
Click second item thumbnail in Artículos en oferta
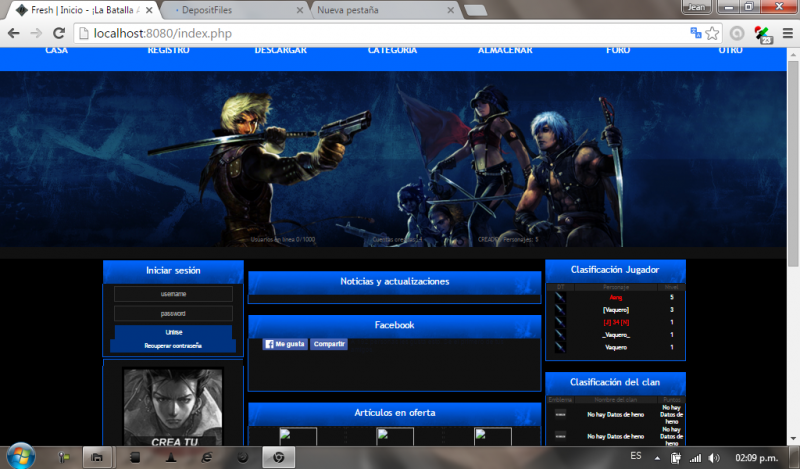[395, 437]
